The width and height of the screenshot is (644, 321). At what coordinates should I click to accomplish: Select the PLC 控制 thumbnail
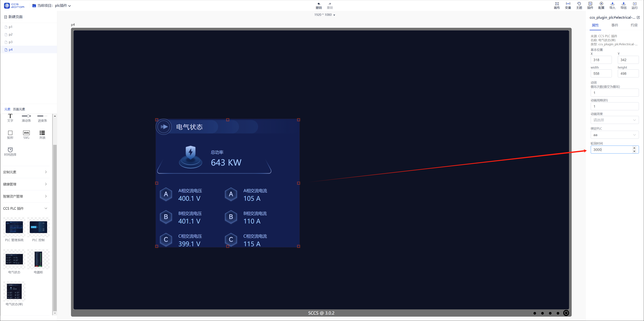coord(38,227)
